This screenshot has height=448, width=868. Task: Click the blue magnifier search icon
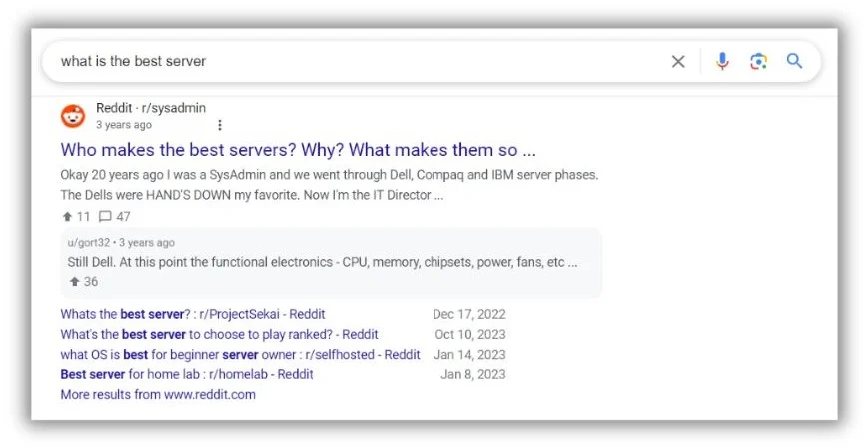794,61
